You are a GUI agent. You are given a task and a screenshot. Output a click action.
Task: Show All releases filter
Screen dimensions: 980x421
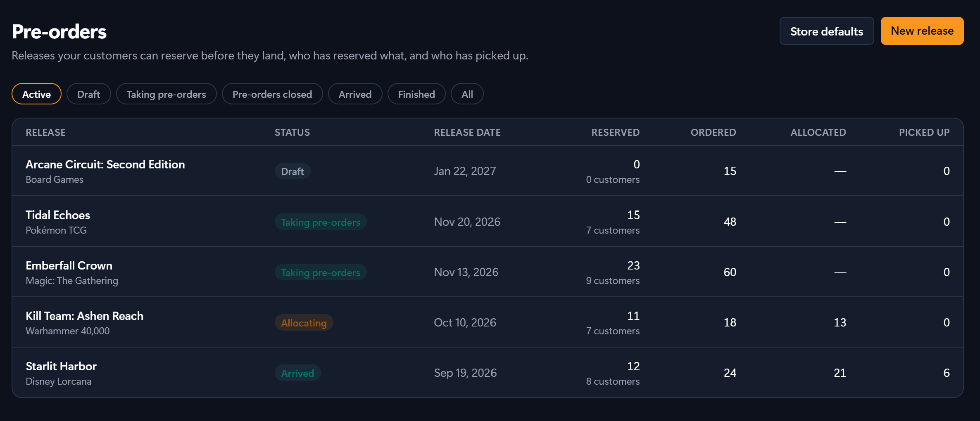tap(467, 94)
